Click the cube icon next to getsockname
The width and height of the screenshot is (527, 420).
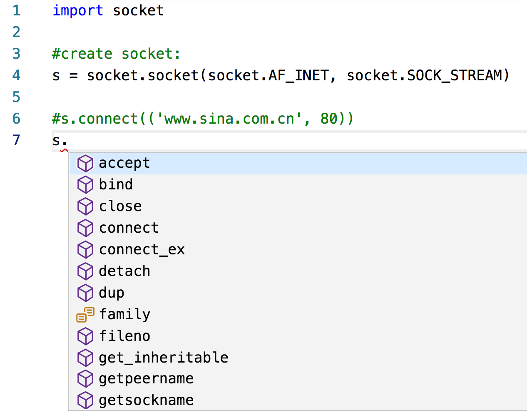point(85,400)
